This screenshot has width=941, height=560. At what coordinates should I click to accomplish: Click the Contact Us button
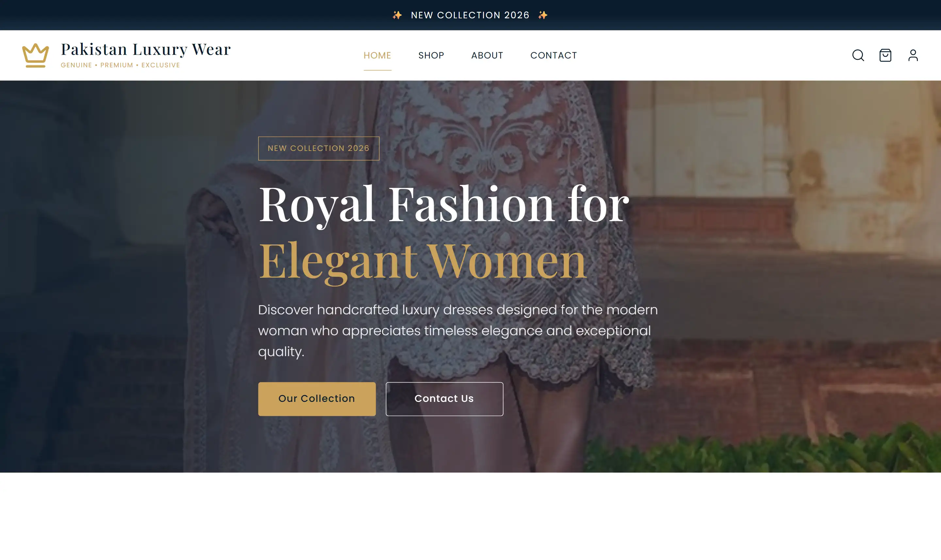tap(444, 399)
